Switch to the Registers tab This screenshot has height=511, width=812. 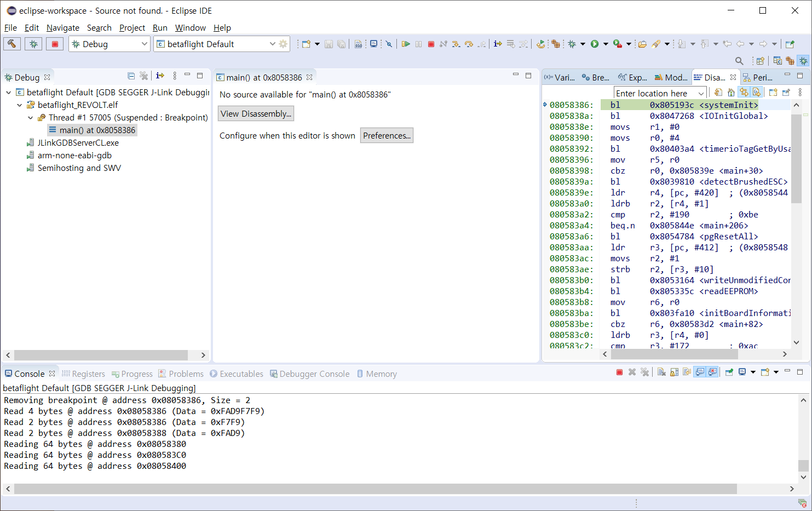point(83,374)
